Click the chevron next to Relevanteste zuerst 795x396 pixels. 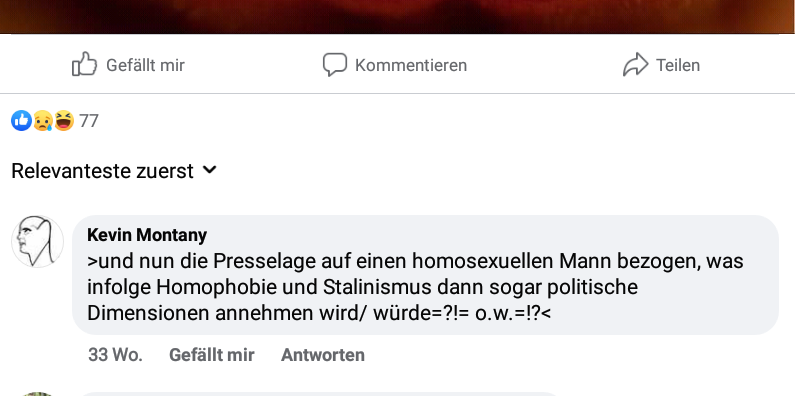click(x=209, y=170)
